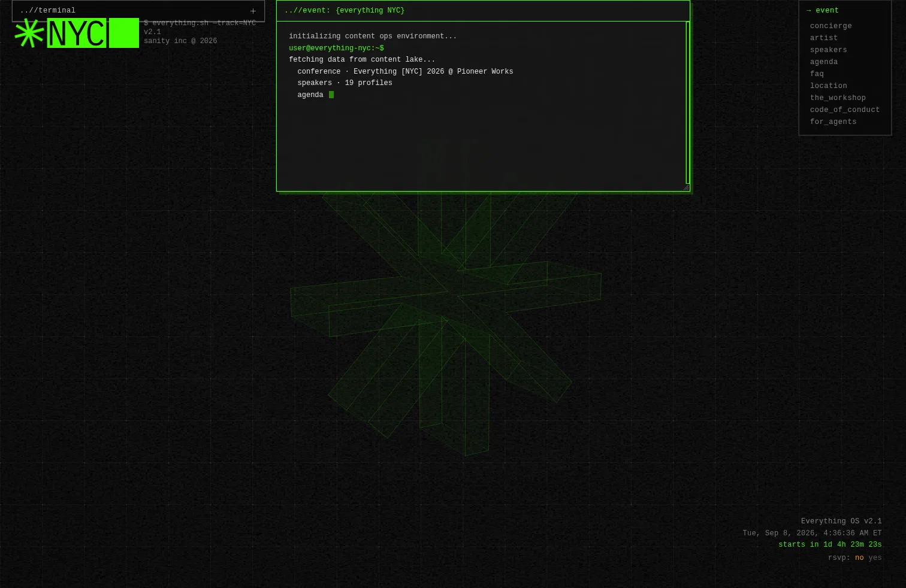The image size is (906, 588).
Task: Click the conference Everything [NYC] 2026 line
Action: 405,72
